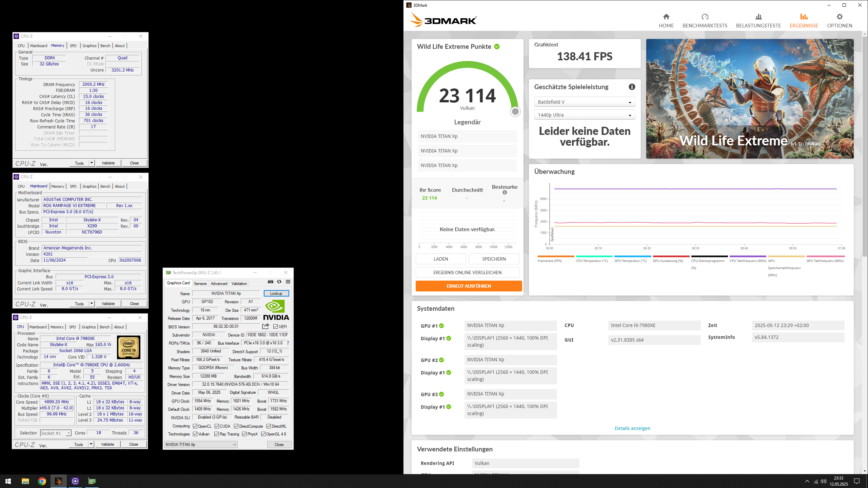The image size is (868, 488).
Task: Expand Tools dropdown arrow in CPU-Z CPU window
Action: pyautogui.click(x=91, y=444)
